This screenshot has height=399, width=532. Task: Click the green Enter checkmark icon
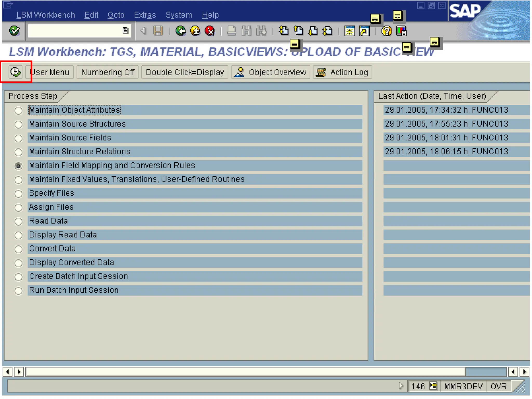14,31
